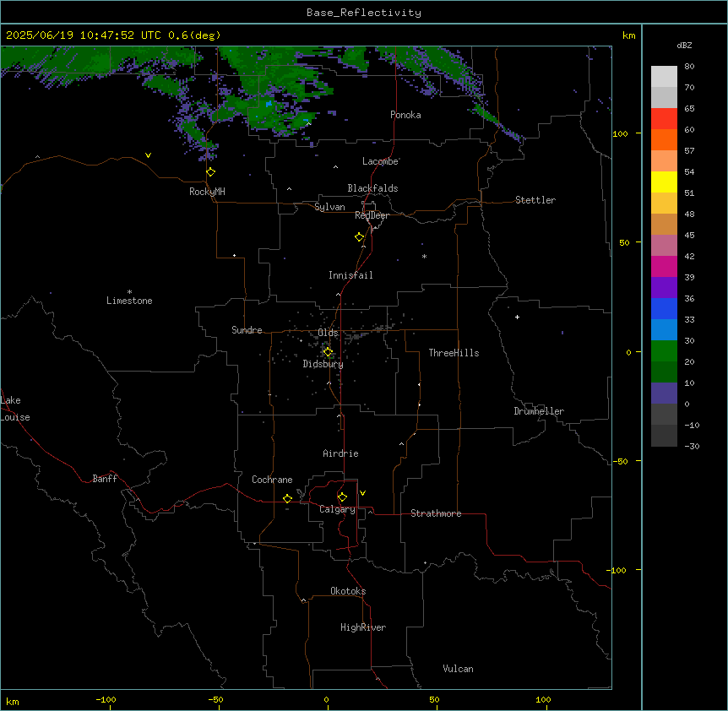Pick the bright yellow legend swatch

[x=664, y=182]
